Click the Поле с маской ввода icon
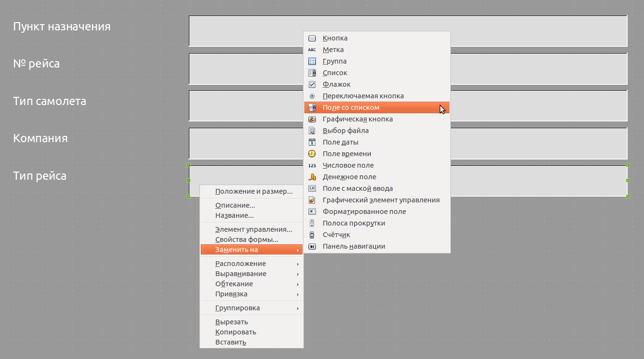Image resolution: width=644 pixels, height=359 pixels. (x=312, y=188)
